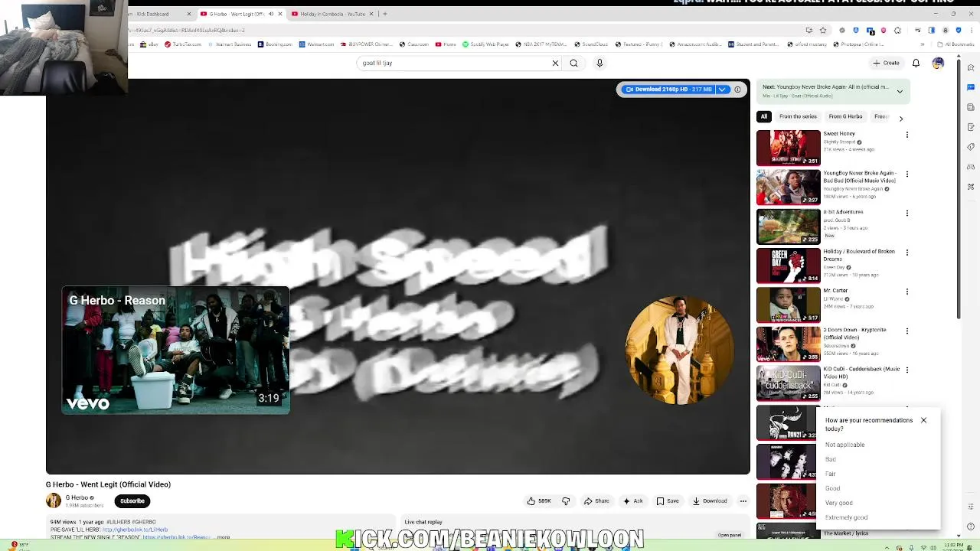Open the YouTube notifications bell
This screenshot has width=980, height=551.
coord(916,63)
